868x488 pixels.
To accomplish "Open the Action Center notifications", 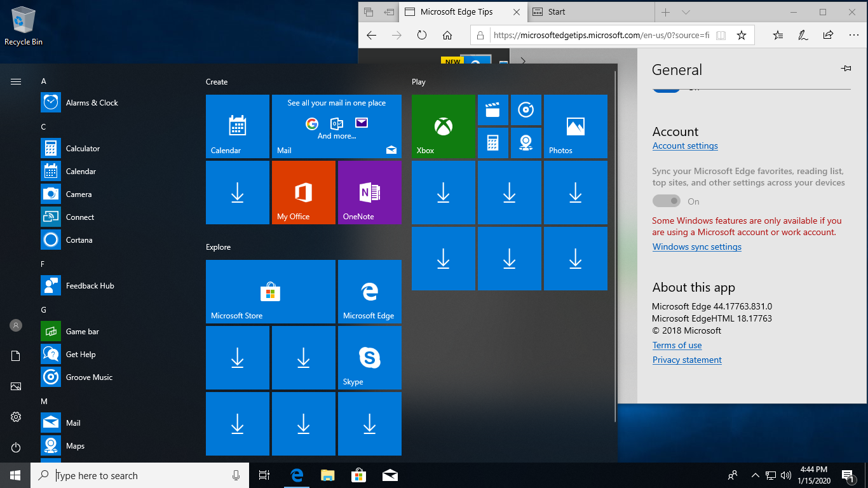I will coord(848,475).
